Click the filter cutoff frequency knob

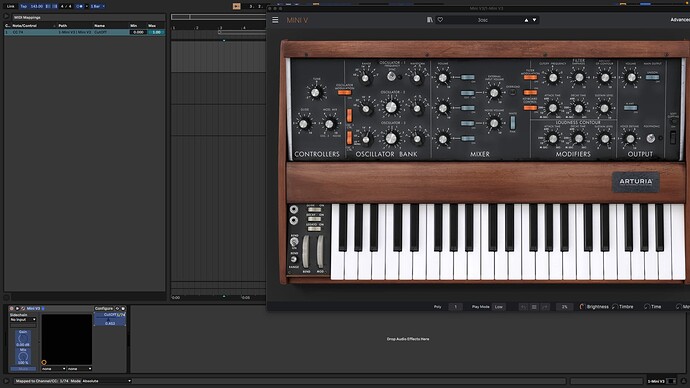point(553,78)
